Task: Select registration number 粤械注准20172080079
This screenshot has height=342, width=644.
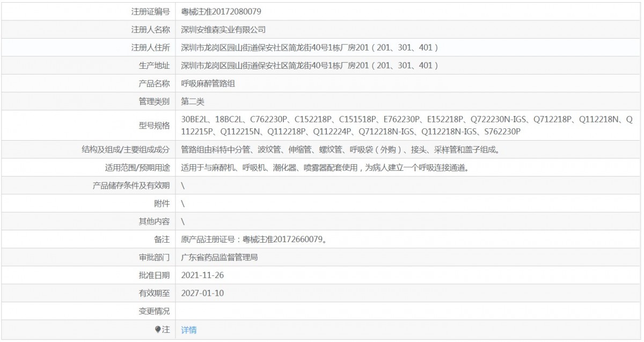Action: coord(221,11)
